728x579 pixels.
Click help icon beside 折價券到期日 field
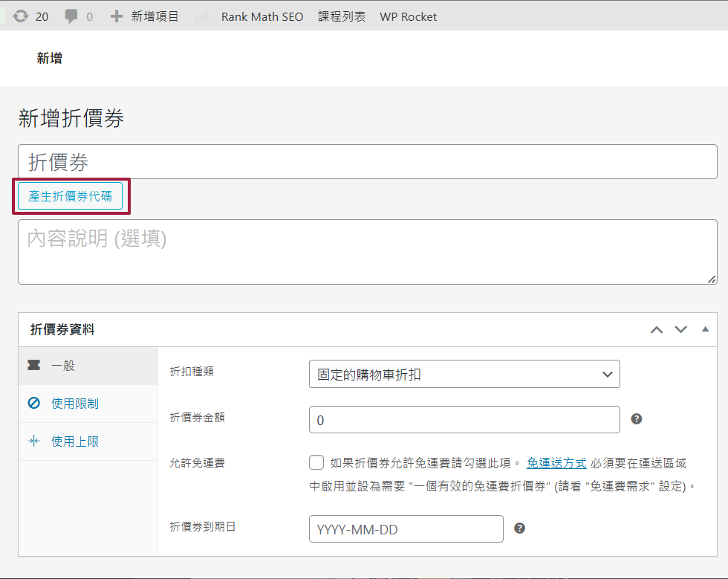520,528
